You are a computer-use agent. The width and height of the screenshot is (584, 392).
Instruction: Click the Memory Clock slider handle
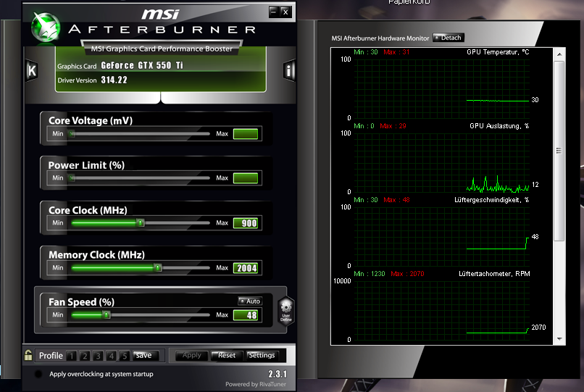pos(158,267)
